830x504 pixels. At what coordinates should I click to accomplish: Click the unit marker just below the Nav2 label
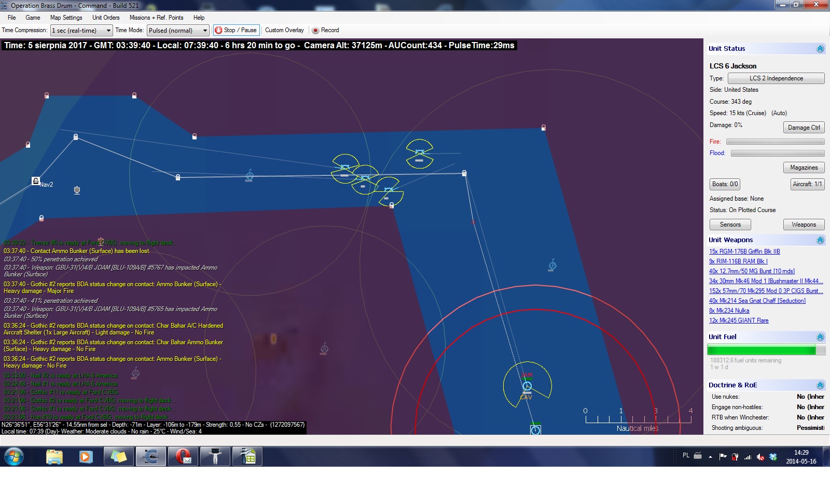pos(77,190)
